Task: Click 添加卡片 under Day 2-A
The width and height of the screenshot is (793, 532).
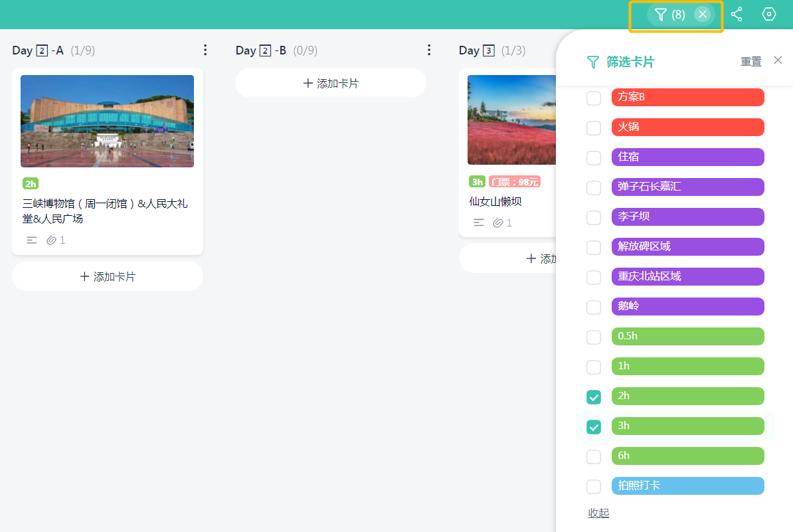Action: pyautogui.click(x=108, y=276)
